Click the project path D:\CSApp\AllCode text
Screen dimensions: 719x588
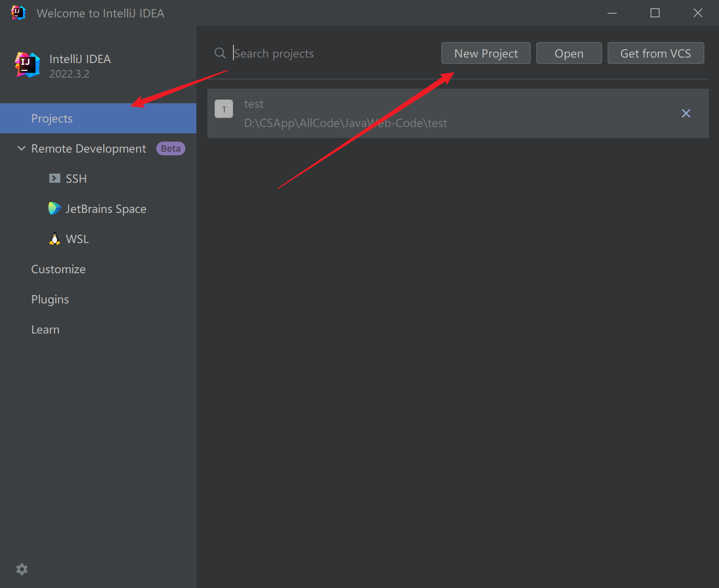pyautogui.click(x=345, y=123)
